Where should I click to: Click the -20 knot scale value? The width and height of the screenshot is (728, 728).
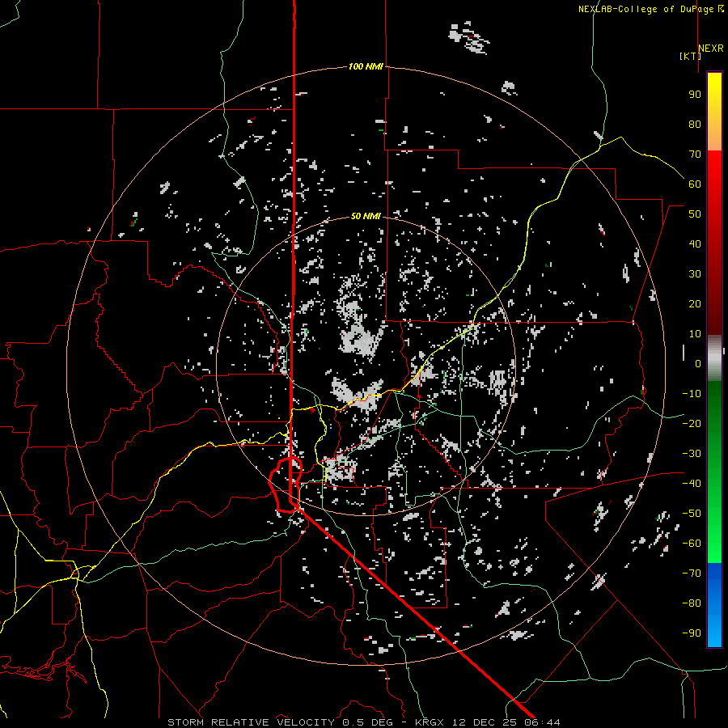pos(692,423)
